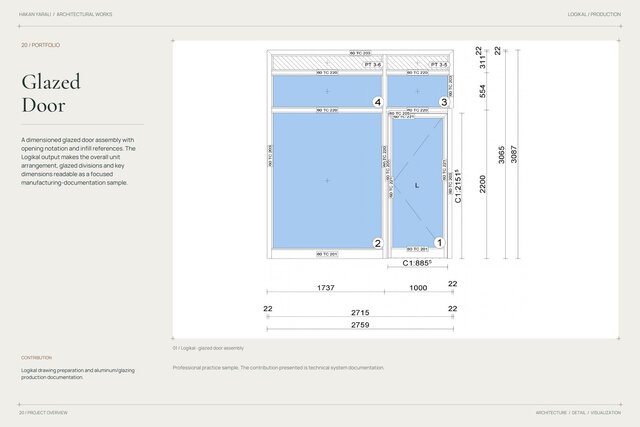
Task: Click the "3087" overall height dimension
Action: pyautogui.click(x=514, y=154)
